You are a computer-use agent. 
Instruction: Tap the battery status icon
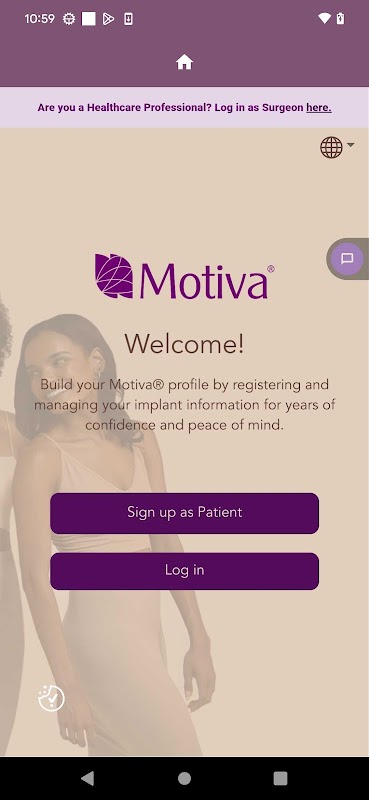coord(340,19)
